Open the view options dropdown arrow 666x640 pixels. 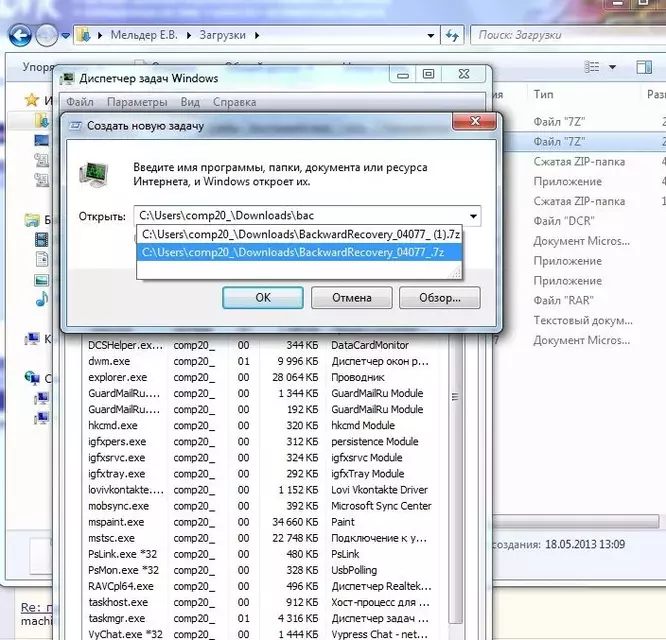pyautogui.click(x=612, y=67)
